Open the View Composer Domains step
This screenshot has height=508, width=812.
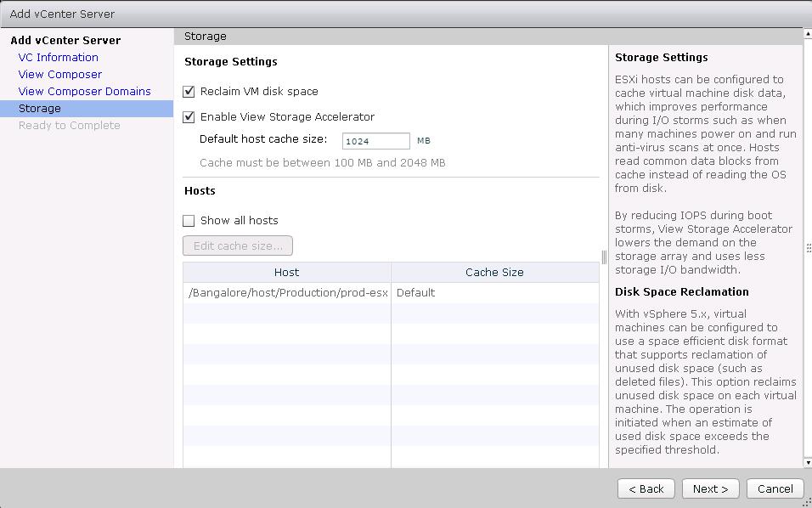coord(85,92)
